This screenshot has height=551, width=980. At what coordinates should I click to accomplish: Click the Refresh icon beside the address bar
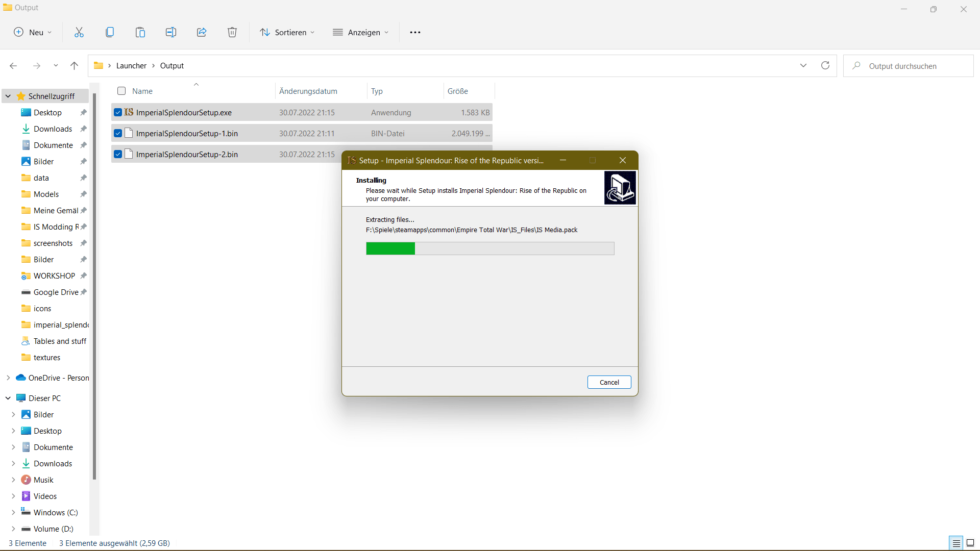[x=825, y=65]
